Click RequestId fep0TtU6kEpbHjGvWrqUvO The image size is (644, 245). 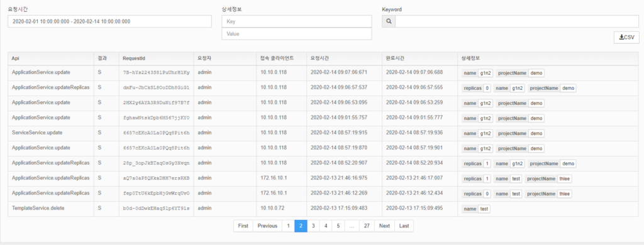tap(156, 193)
